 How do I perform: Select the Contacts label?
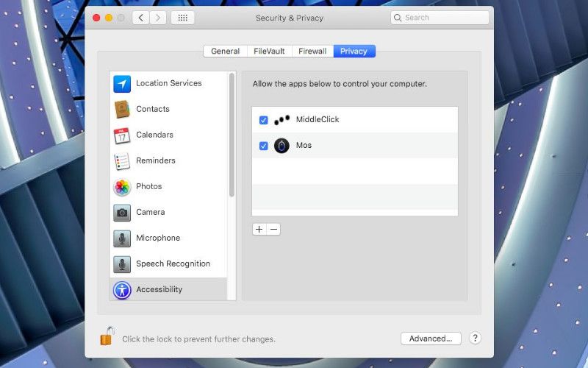pyautogui.click(x=153, y=109)
